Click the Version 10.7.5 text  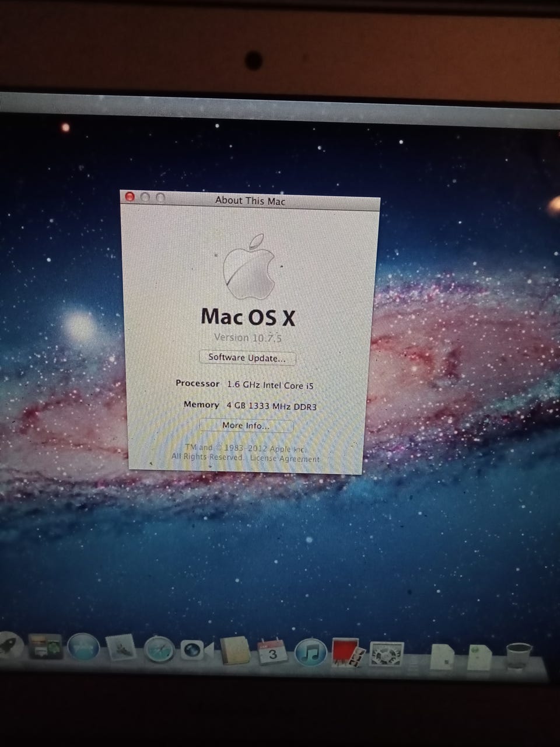coord(248,337)
